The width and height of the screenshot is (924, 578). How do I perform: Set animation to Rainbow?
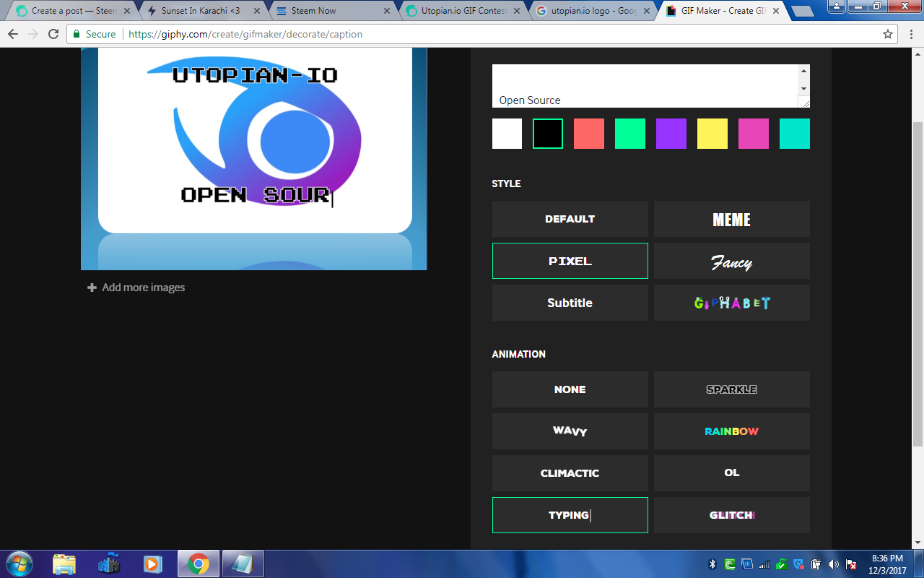point(732,431)
